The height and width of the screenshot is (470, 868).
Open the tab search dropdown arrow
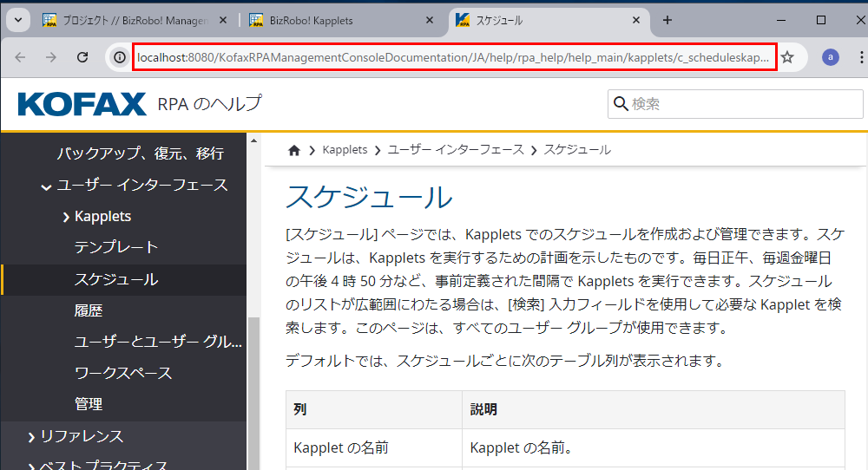click(x=17, y=21)
